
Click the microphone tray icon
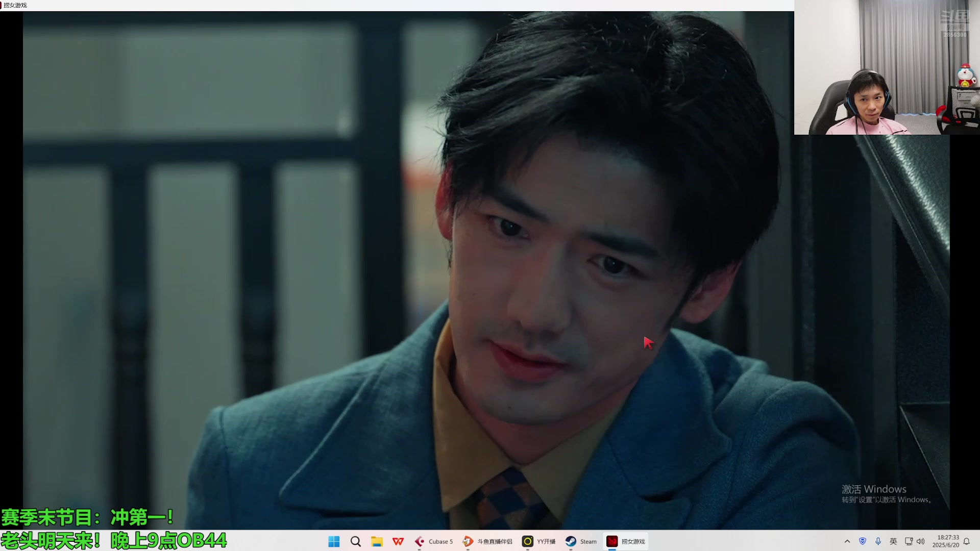click(878, 541)
